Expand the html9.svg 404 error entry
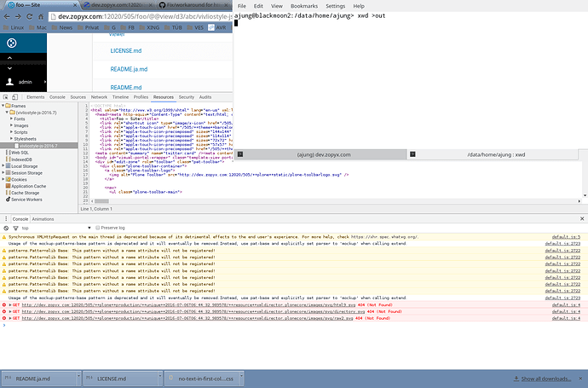Screen dimensions: 588x388 point(10,305)
